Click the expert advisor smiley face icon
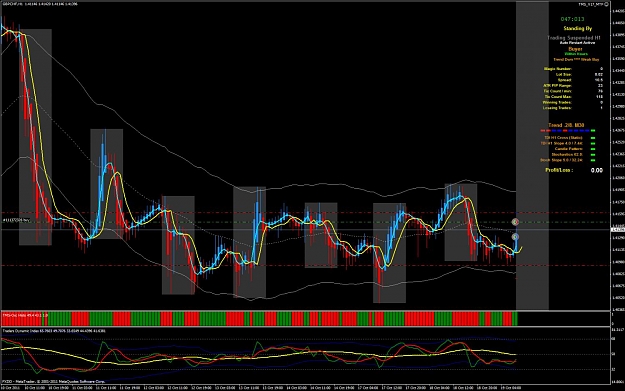The height and width of the screenshot is (391, 625). [607, 4]
